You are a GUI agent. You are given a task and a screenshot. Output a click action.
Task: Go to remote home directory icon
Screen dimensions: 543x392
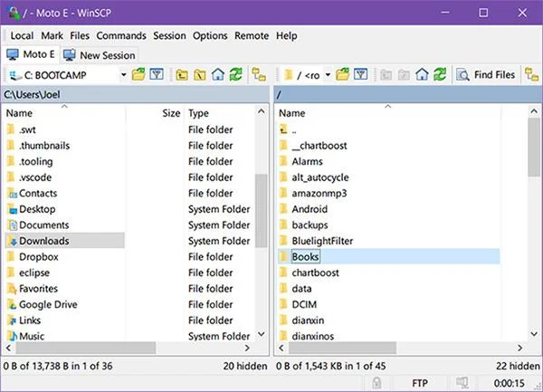tap(422, 74)
